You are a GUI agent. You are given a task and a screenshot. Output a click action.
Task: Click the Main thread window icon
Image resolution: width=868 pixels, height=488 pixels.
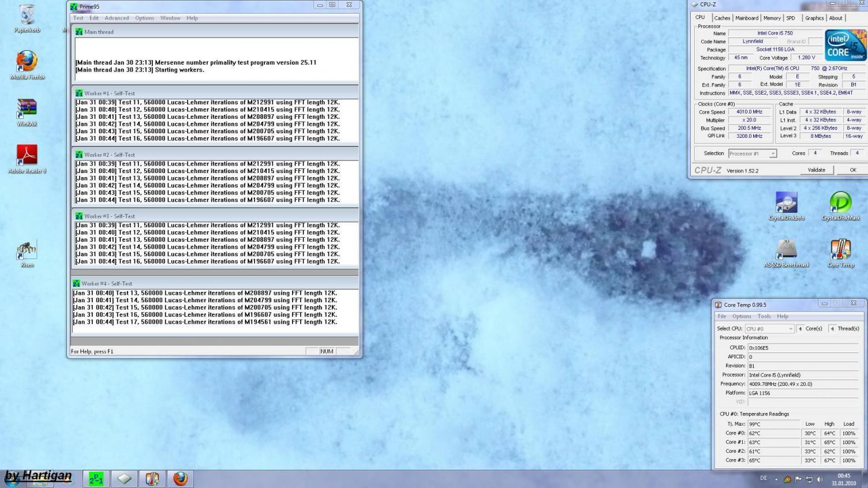(79, 32)
